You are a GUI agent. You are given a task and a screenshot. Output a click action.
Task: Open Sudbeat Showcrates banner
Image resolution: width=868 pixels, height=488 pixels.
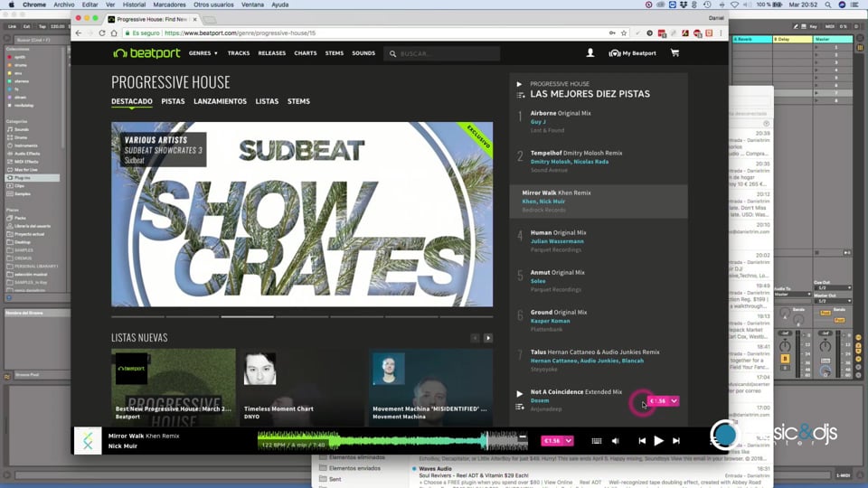[x=302, y=214]
